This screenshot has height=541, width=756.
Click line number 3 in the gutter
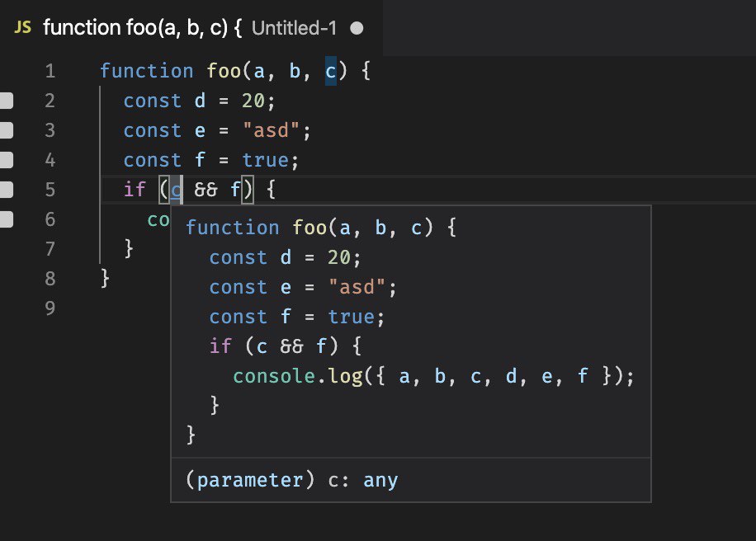[50, 130]
